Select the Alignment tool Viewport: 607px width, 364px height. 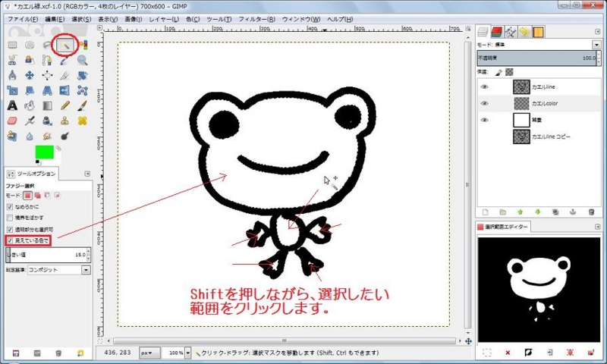pyautogui.click(x=47, y=75)
